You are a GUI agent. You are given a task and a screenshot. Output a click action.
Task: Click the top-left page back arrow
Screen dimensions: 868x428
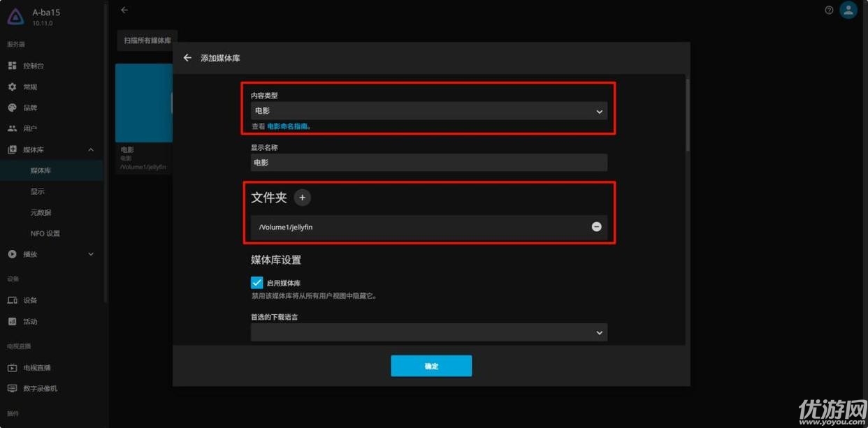[x=124, y=10]
